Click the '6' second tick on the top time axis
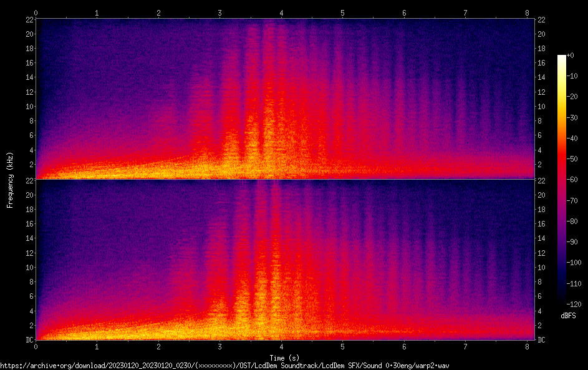The height and width of the screenshot is (370, 588). (x=404, y=12)
